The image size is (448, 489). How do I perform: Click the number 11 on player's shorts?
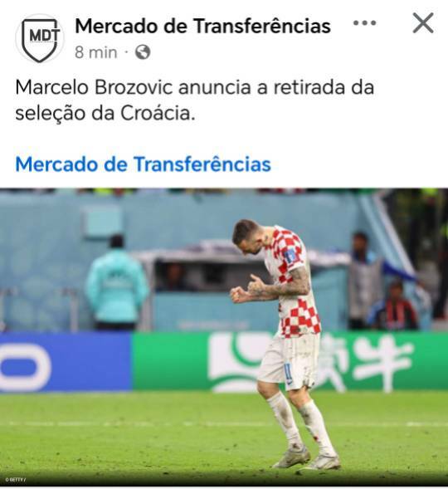tap(288, 373)
